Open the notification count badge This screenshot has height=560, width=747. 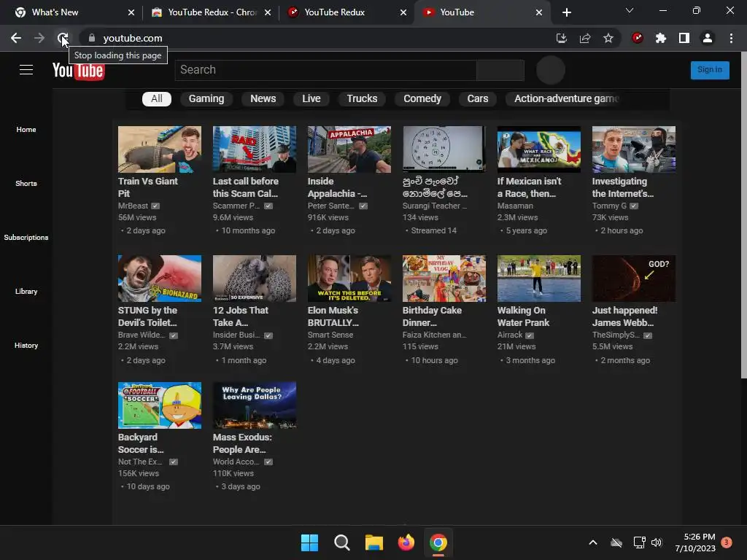[727, 542]
